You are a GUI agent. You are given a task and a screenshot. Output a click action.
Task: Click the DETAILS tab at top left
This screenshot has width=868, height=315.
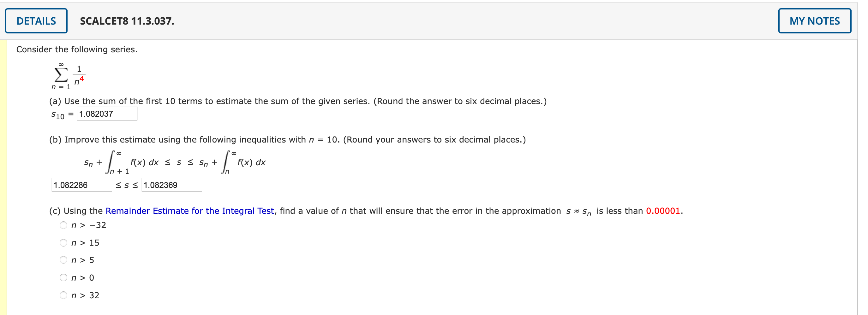(36, 21)
